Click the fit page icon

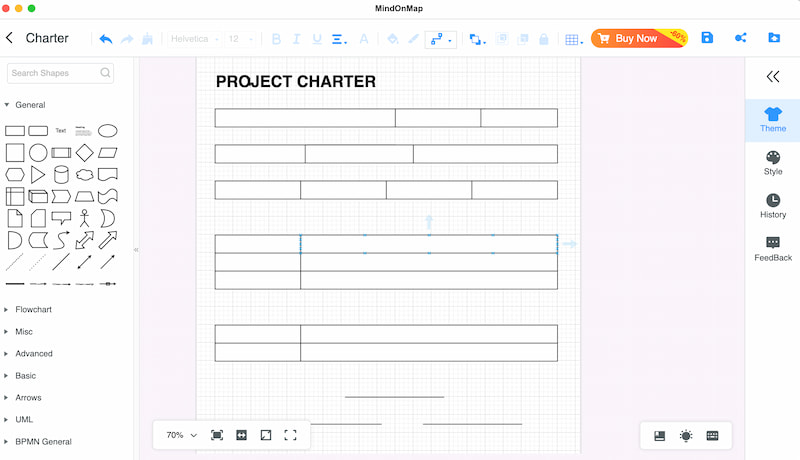(x=217, y=435)
